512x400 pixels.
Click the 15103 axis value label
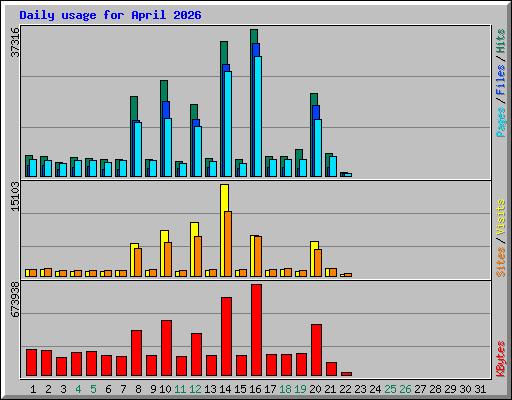[x=15, y=196]
